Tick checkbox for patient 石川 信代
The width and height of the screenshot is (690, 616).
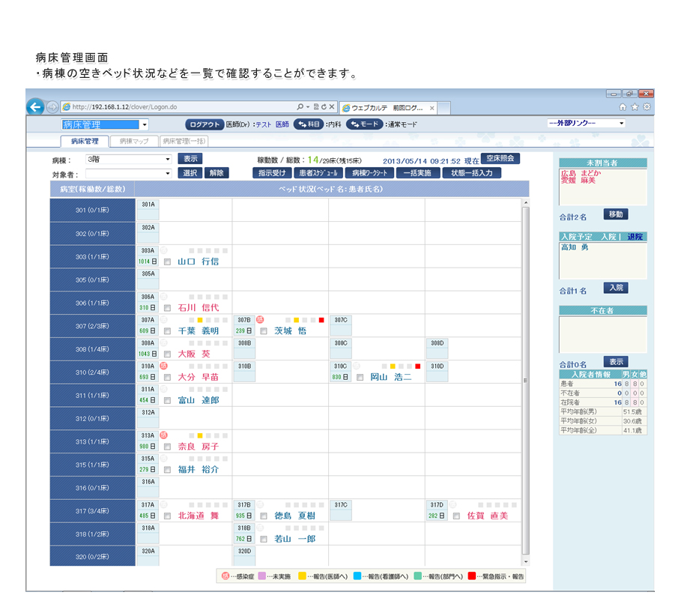point(167,308)
